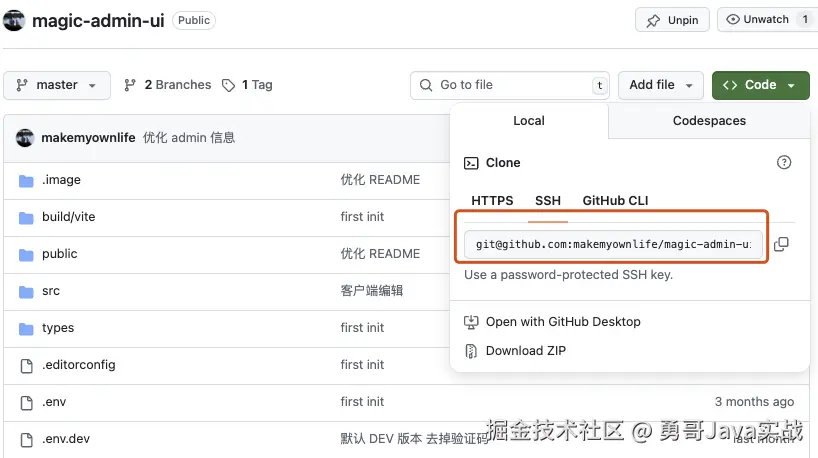Select the GitHub CLI clone option

pos(615,201)
